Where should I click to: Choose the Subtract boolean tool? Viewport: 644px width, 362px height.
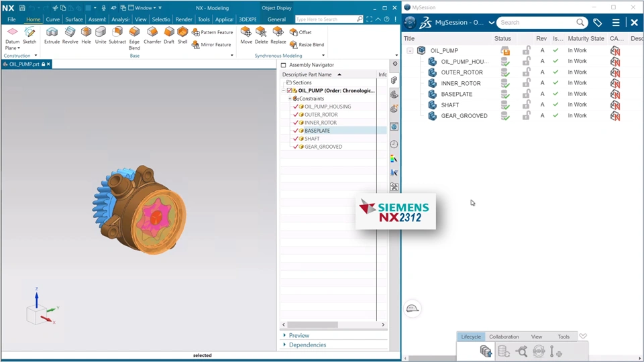pos(117,35)
